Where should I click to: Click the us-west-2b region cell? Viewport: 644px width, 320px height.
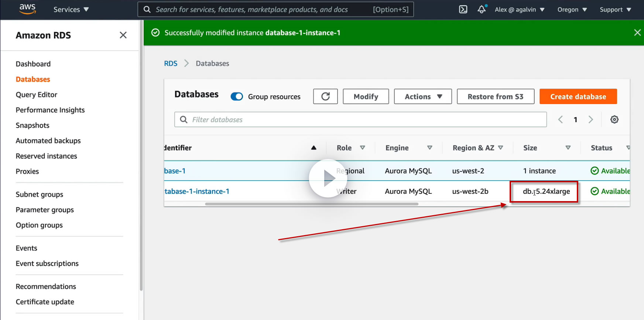pos(470,191)
